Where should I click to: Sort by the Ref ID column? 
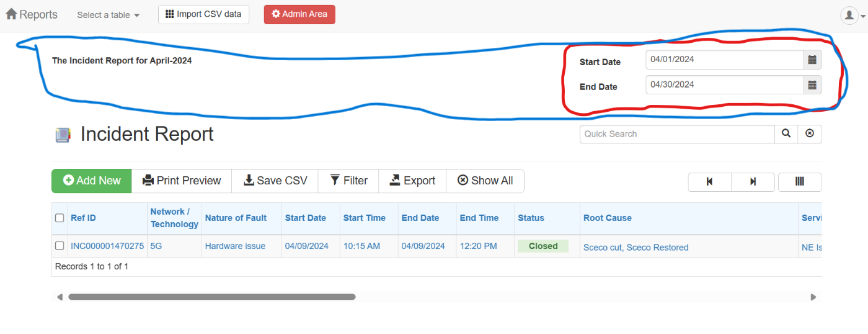[83, 218]
